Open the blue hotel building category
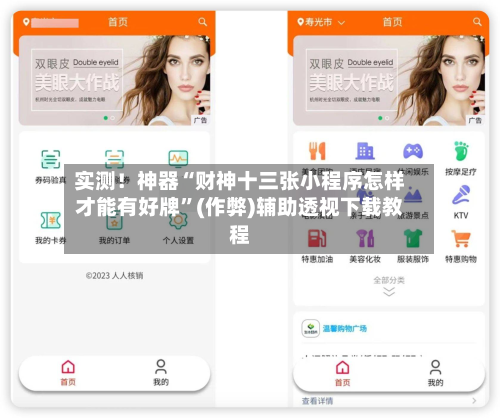 click(x=365, y=151)
